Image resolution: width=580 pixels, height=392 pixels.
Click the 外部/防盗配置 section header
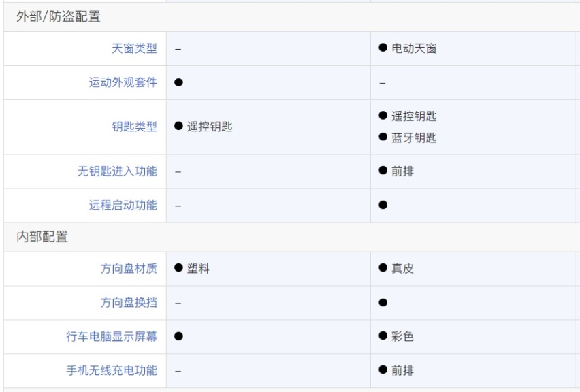pyautogui.click(x=59, y=16)
